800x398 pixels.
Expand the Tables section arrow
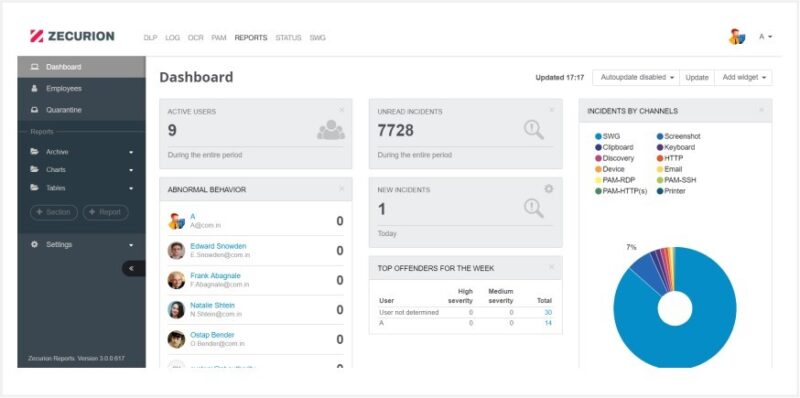click(x=131, y=188)
